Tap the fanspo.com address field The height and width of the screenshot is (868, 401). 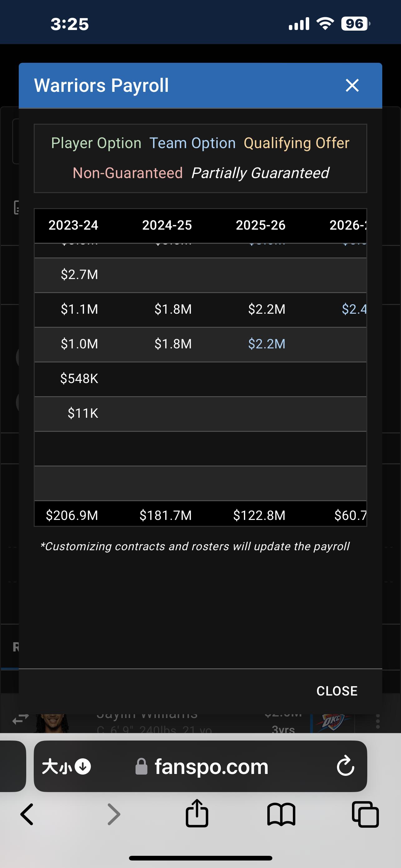pos(202,766)
